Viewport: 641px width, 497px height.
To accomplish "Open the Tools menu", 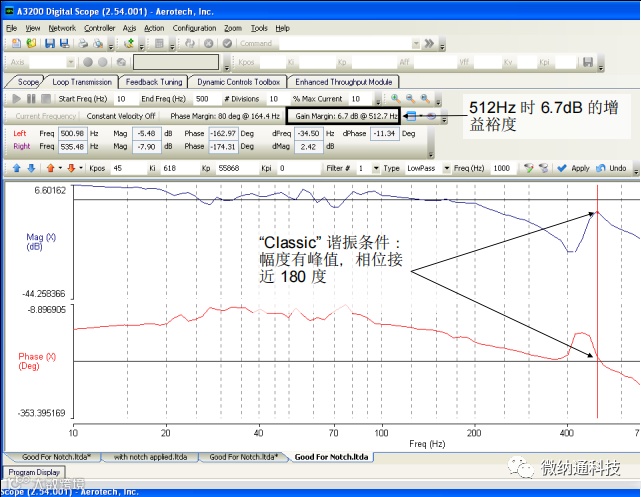I will tap(259, 28).
